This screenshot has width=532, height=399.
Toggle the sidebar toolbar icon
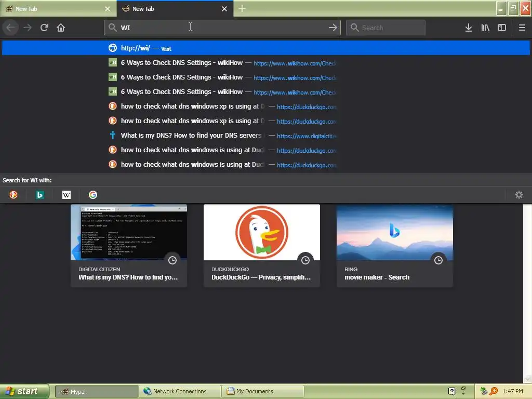[502, 28]
